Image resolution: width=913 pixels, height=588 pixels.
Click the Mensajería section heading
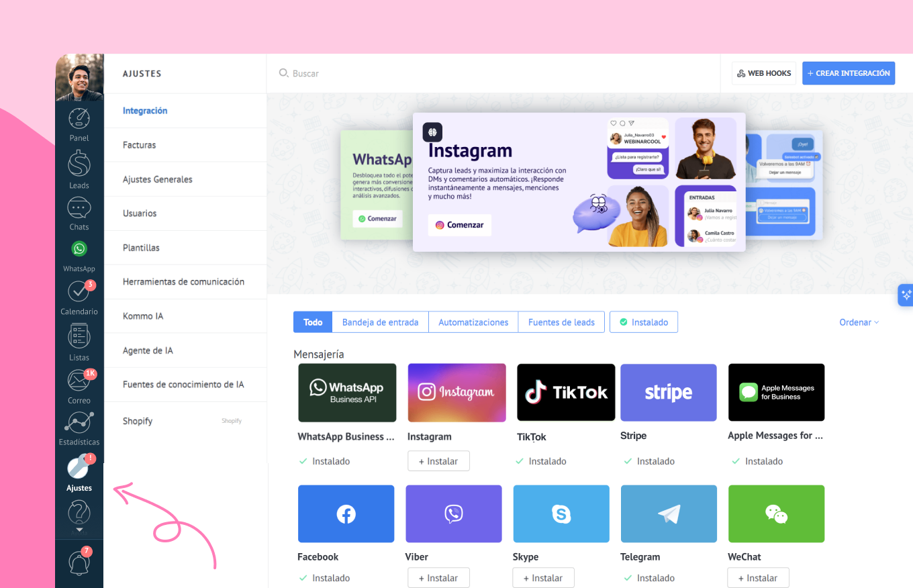[319, 354]
